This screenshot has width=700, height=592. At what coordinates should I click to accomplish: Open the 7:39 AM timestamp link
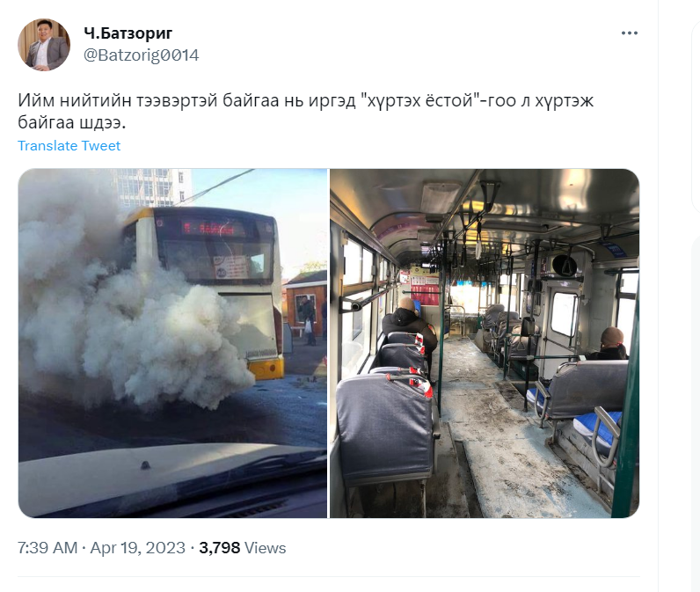point(47,548)
